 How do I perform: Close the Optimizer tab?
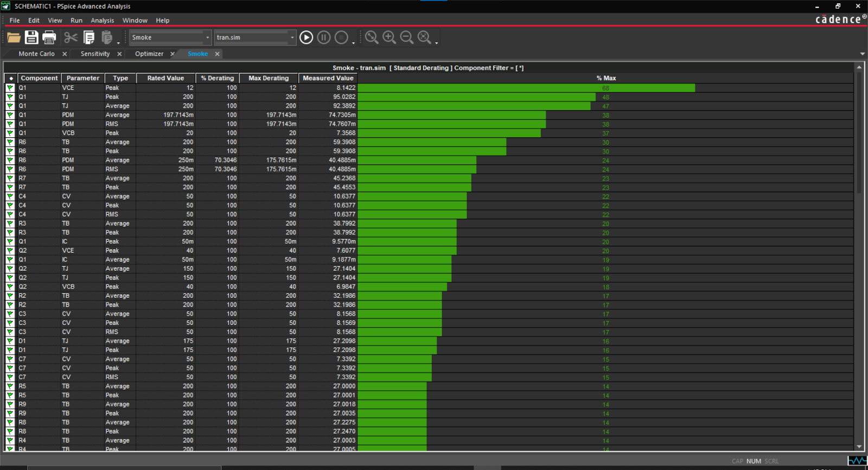[173, 54]
